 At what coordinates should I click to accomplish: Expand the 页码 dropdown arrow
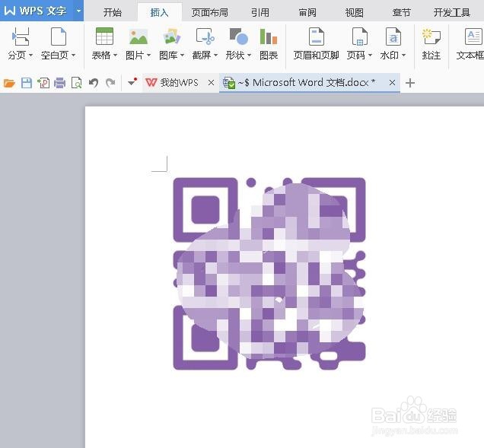point(370,56)
